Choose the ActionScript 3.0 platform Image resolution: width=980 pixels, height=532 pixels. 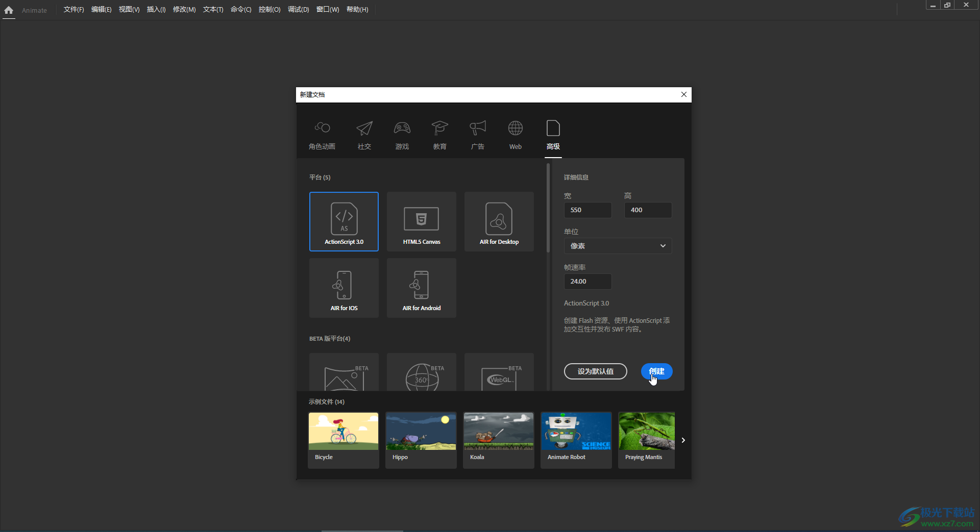[x=344, y=221]
